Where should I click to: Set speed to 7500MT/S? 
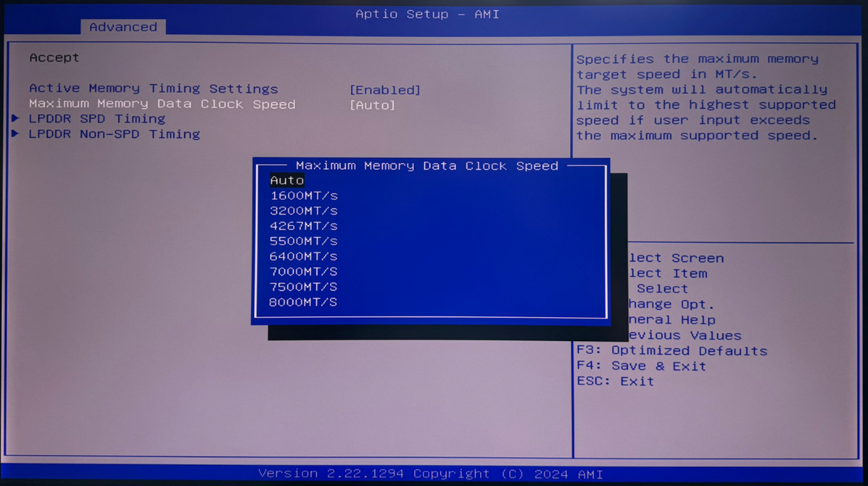coord(303,286)
